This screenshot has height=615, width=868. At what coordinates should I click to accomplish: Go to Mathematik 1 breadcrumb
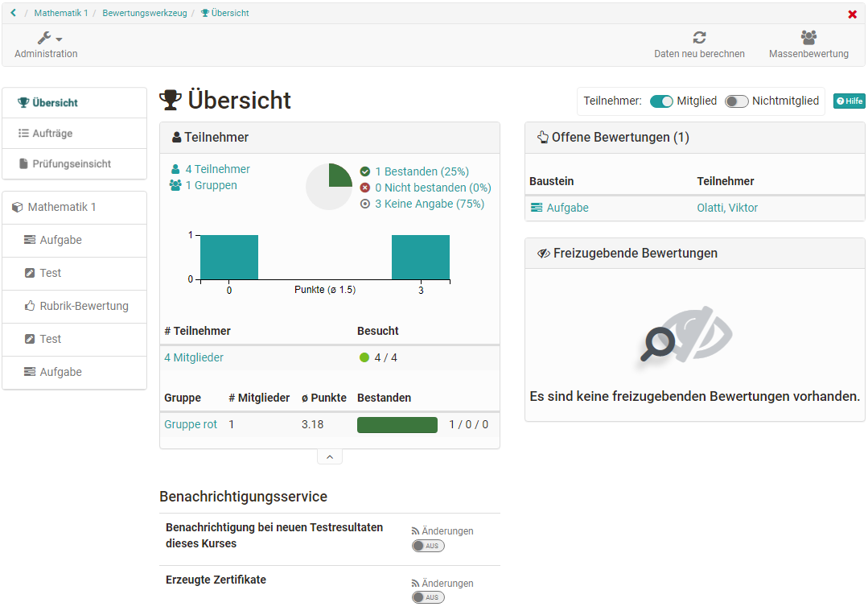61,13
